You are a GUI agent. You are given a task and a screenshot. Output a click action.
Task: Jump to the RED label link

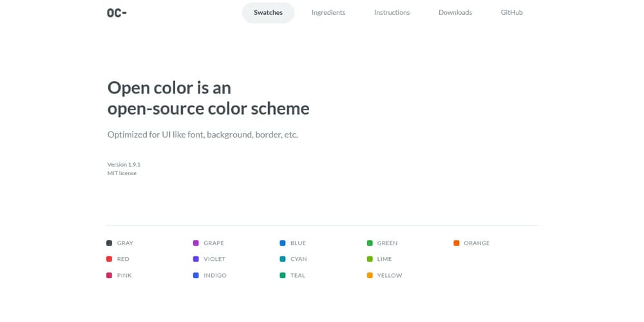coord(123,259)
